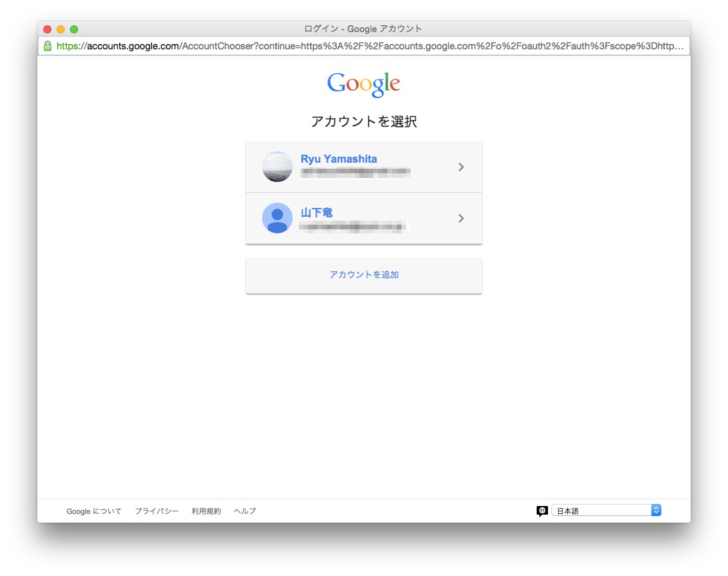Close the window with the red button
This screenshot has width=728, height=576.
[47, 29]
